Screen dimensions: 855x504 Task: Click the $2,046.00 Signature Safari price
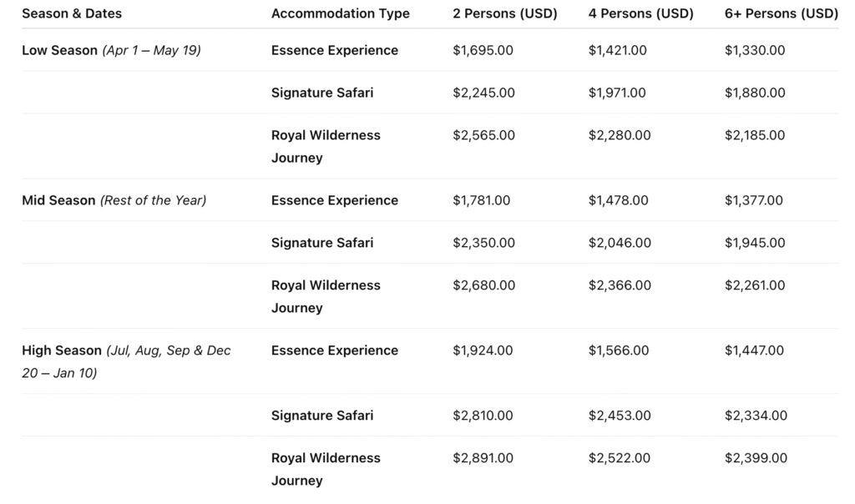pos(620,243)
